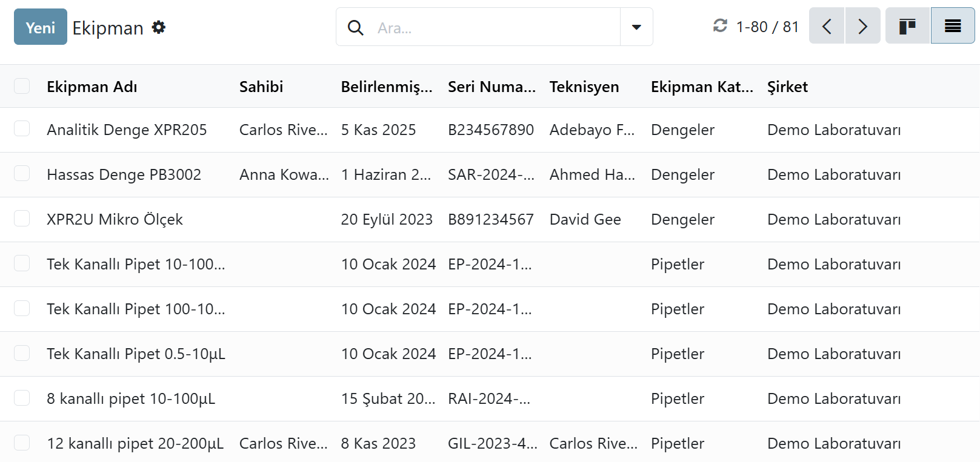Open the 12 kanallı pipet 20-200µL record
980x462 pixels.
135,443
